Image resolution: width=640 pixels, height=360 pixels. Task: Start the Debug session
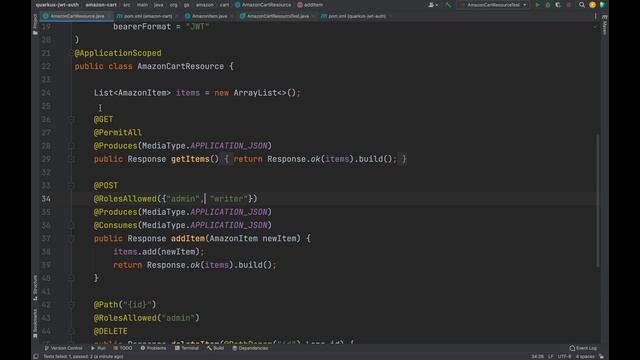(x=548, y=5)
